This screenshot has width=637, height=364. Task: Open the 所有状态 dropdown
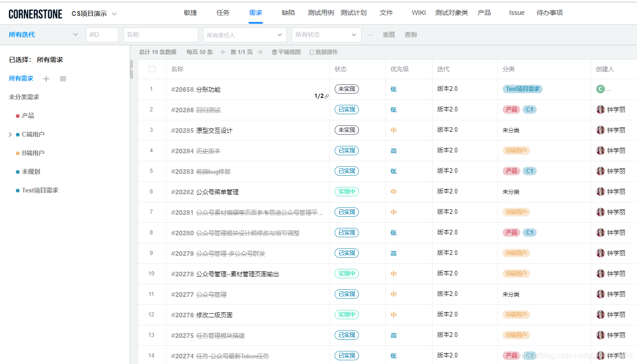pos(327,35)
